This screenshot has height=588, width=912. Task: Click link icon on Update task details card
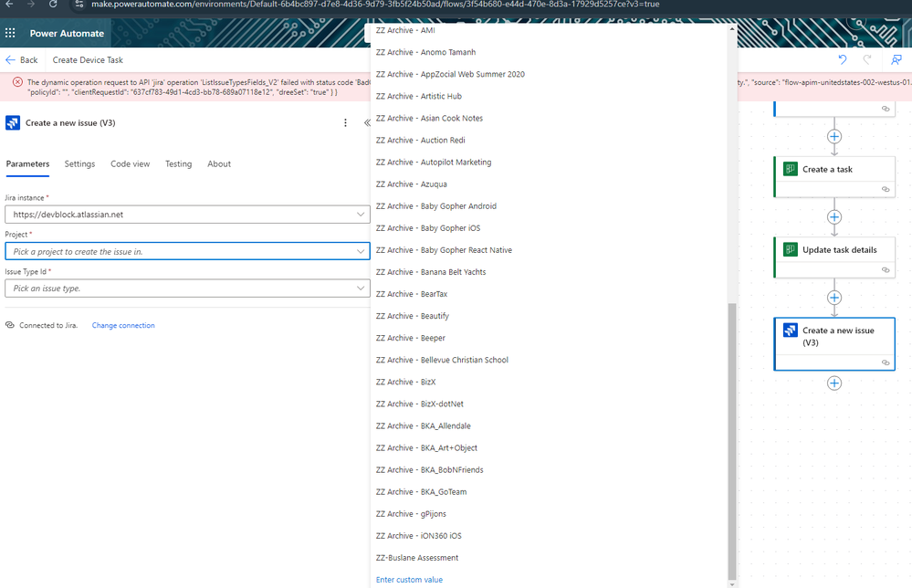tap(886, 270)
